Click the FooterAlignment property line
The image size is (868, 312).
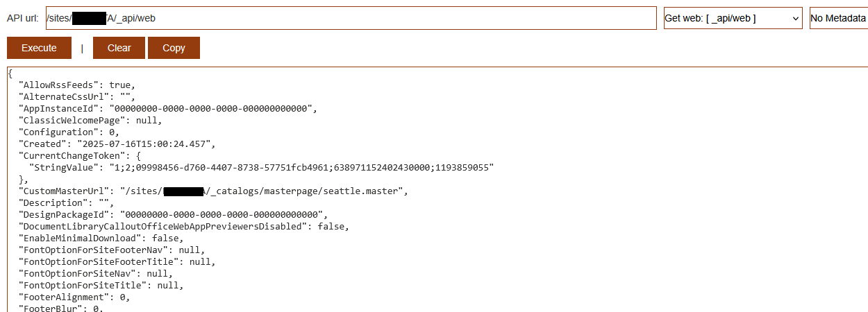tap(74, 297)
